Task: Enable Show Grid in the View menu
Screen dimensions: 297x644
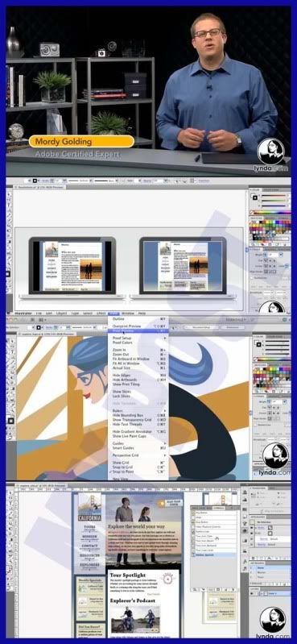Action: tap(138, 463)
